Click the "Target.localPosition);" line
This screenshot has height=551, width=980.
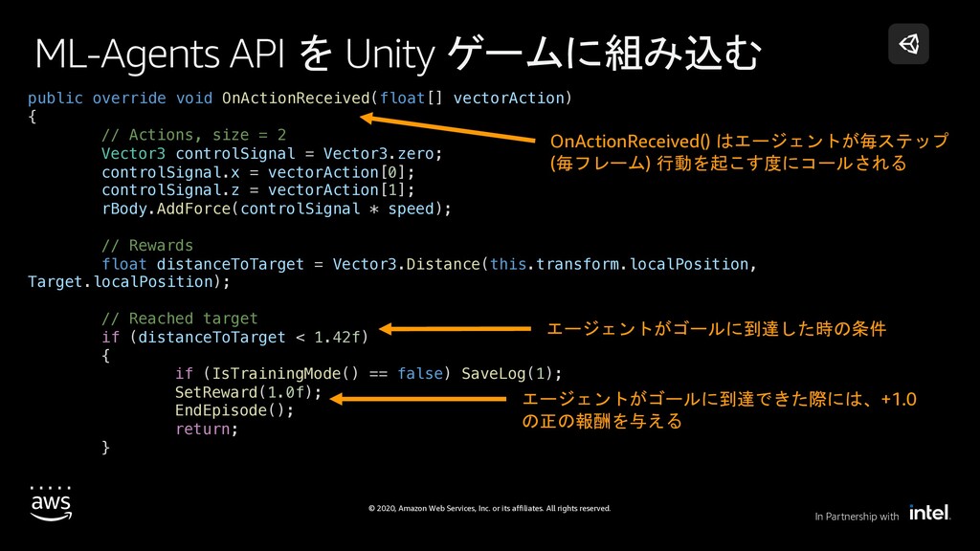[129, 282]
